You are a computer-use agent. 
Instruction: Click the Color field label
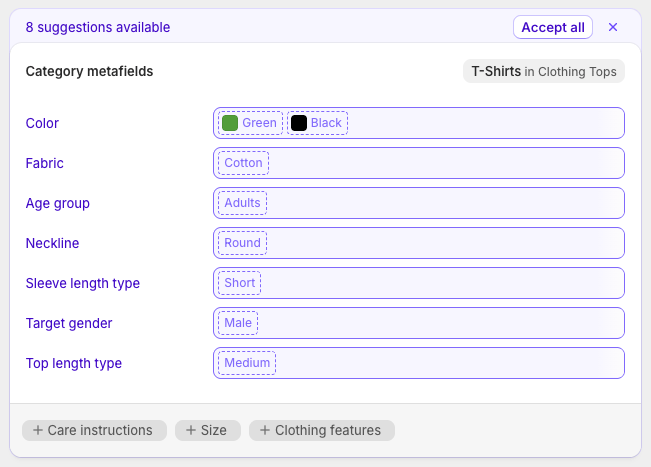[42, 123]
